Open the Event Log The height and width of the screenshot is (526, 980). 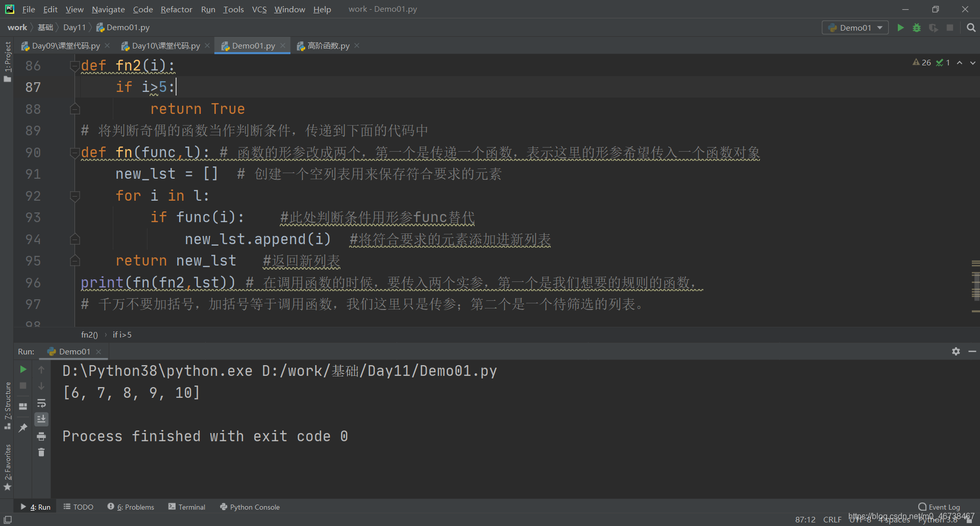[x=939, y=507]
